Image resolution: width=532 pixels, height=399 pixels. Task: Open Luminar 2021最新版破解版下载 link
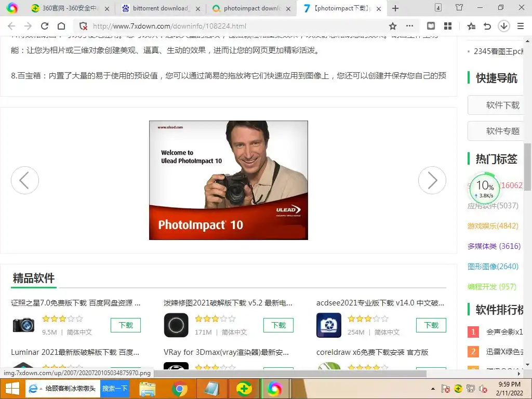coord(75,352)
